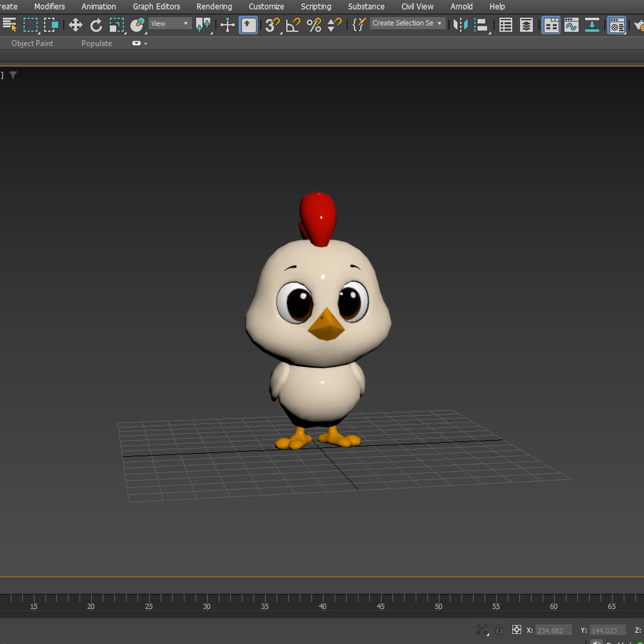
Task: Open the Scripting menu
Action: pyautogui.click(x=316, y=7)
